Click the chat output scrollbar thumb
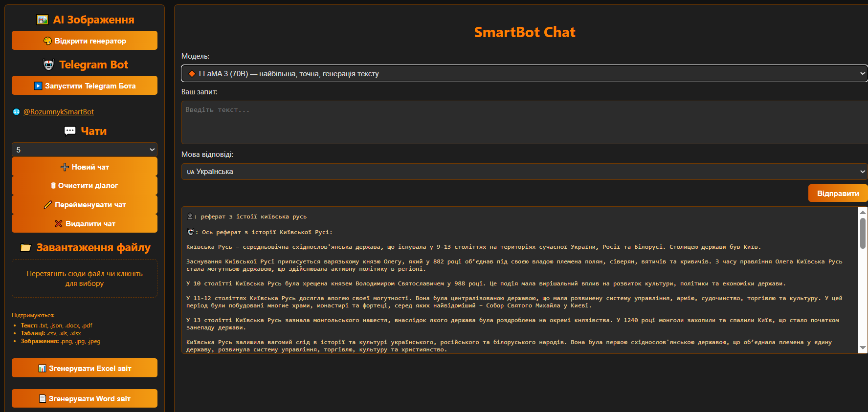This screenshot has height=412, width=868. 863,233
